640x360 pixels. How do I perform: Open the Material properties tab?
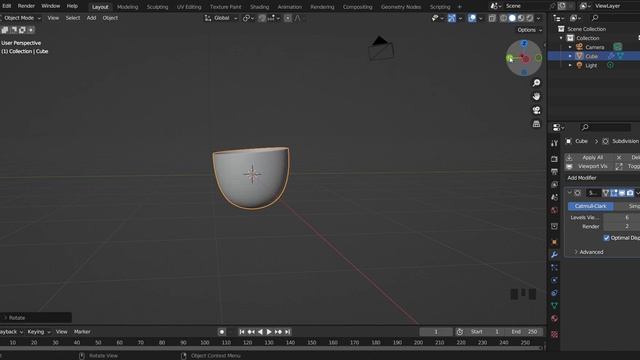coord(554,318)
